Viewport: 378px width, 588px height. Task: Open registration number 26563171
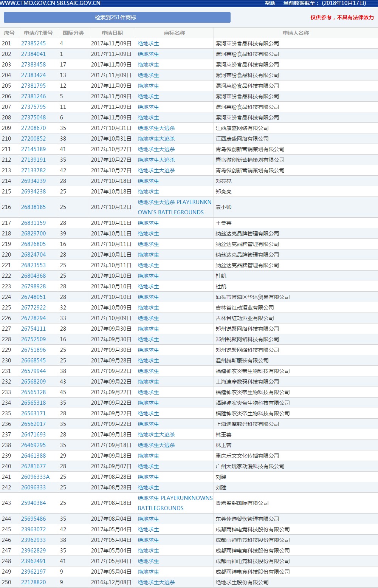[x=33, y=413]
